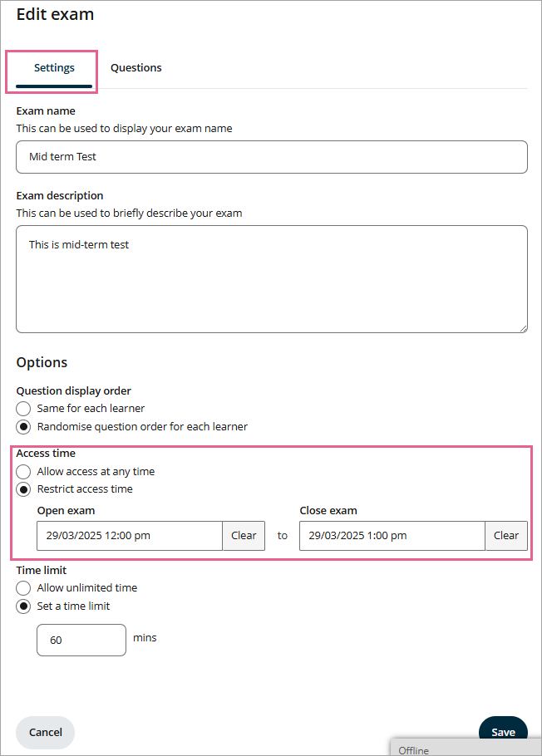Select Same for each learner option
Viewport: 542px width, 756px height.
click(x=24, y=409)
